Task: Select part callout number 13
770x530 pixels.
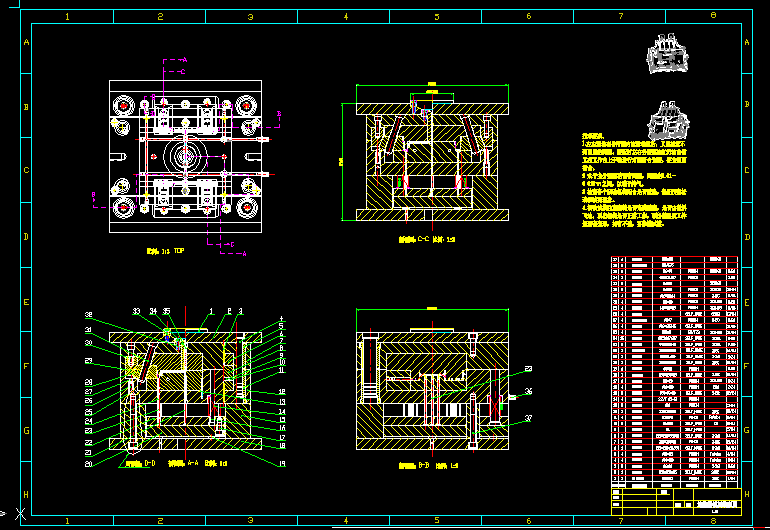Action: click(282, 402)
